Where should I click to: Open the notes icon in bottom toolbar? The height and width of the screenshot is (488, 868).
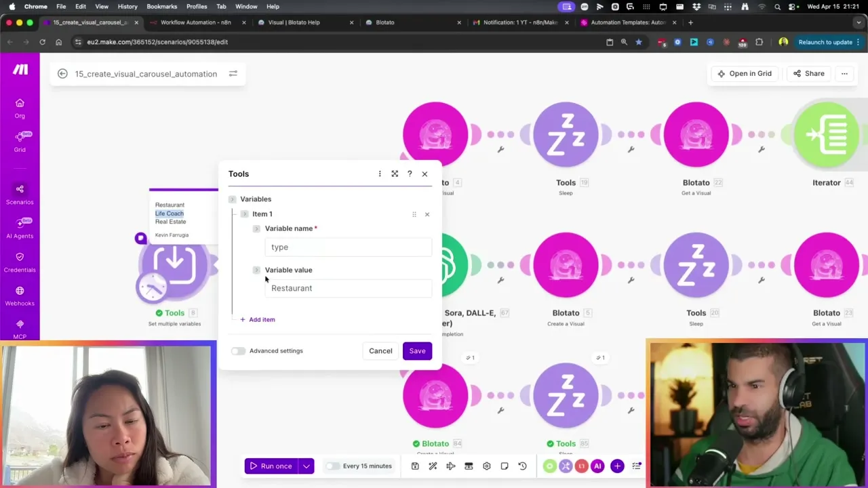tap(505, 466)
